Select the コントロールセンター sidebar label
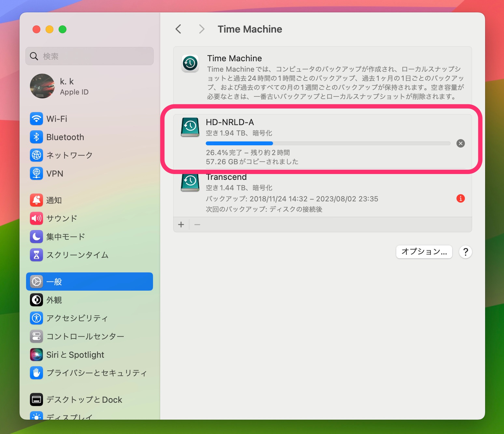Screen dimensions: 504x434 coord(85,336)
